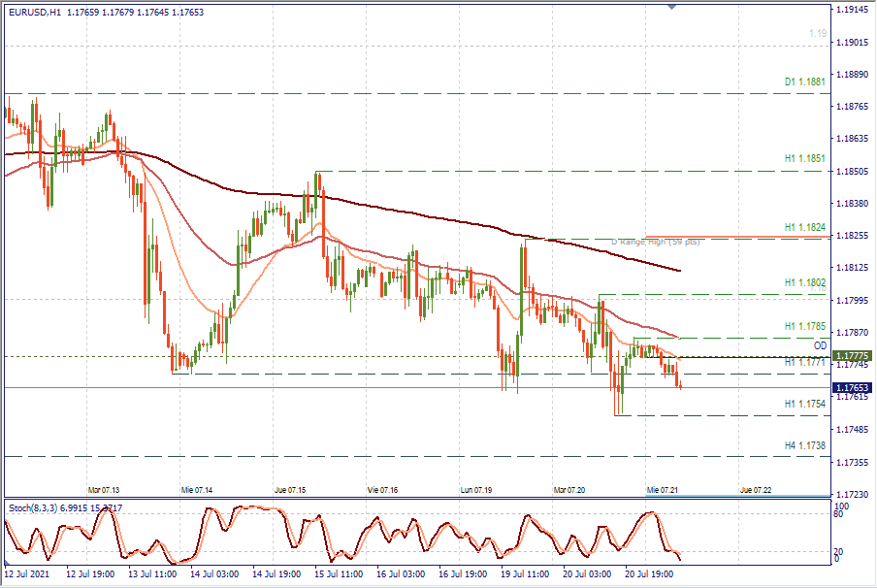Click the Stochastic 80 level value
The width and height of the screenshot is (877, 588).
point(838,514)
